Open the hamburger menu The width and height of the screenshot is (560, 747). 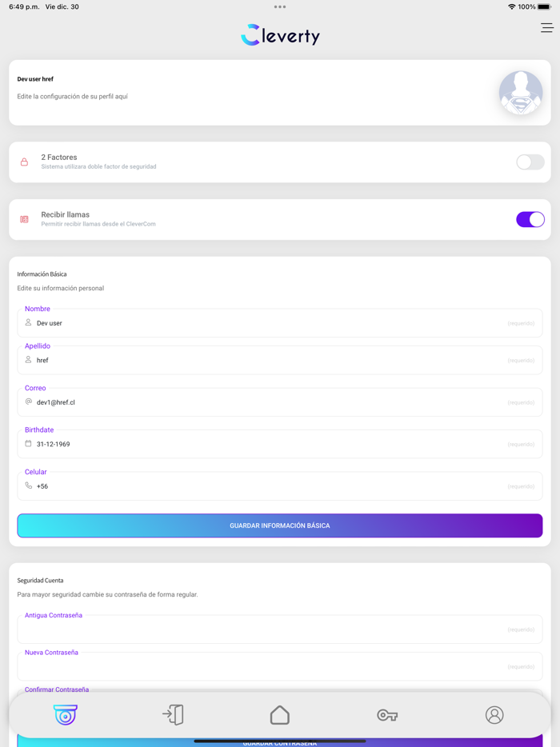click(x=546, y=28)
